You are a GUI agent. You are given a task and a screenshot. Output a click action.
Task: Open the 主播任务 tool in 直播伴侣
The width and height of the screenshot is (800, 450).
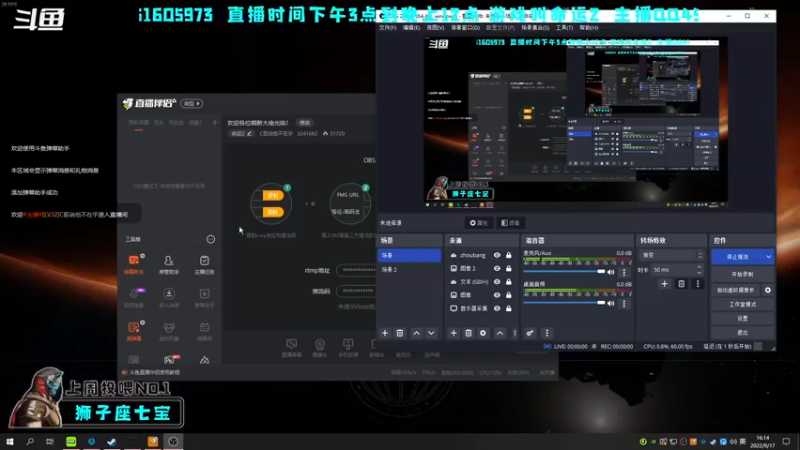click(204, 265)
